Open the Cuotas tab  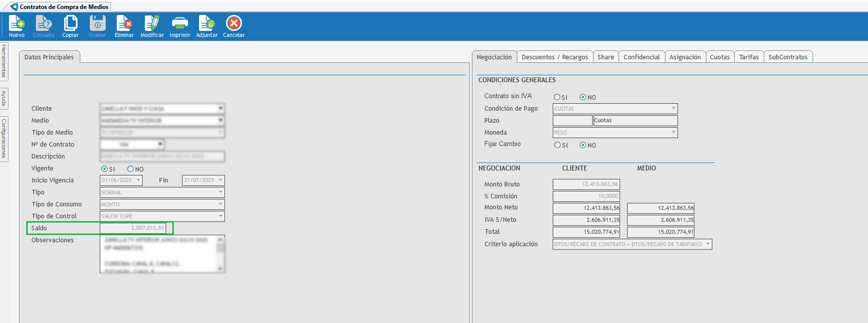tap(720, 57)
